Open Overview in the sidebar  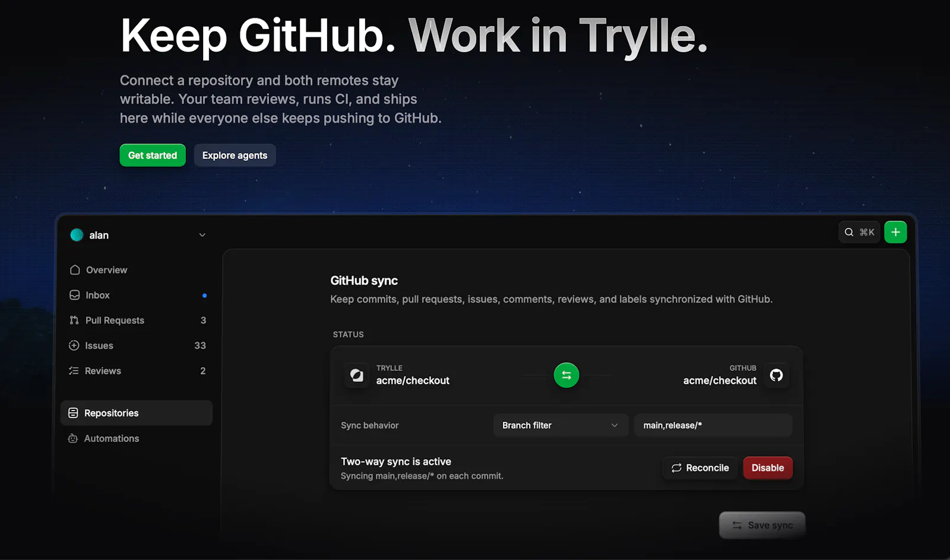coord(137,270)
